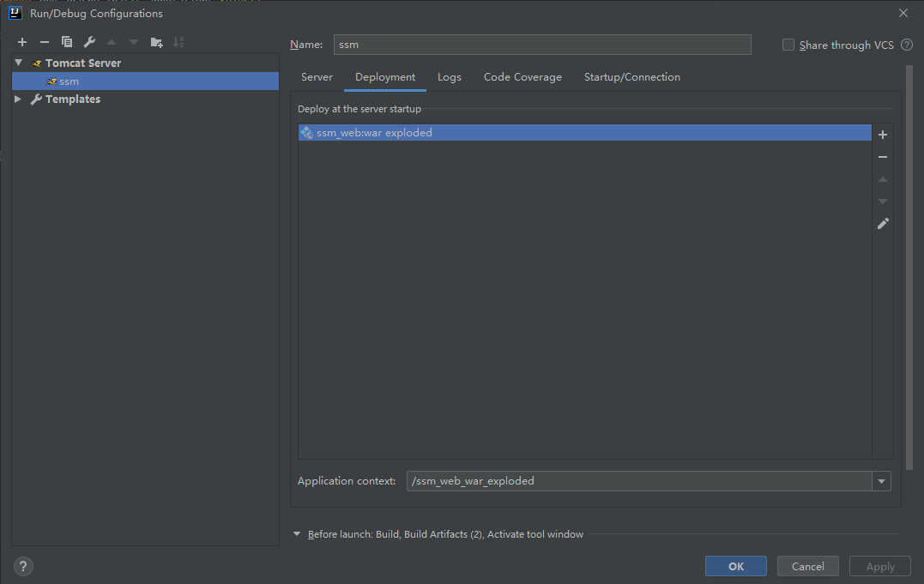Click the Share through VCS help icon

tap(907, 45)
